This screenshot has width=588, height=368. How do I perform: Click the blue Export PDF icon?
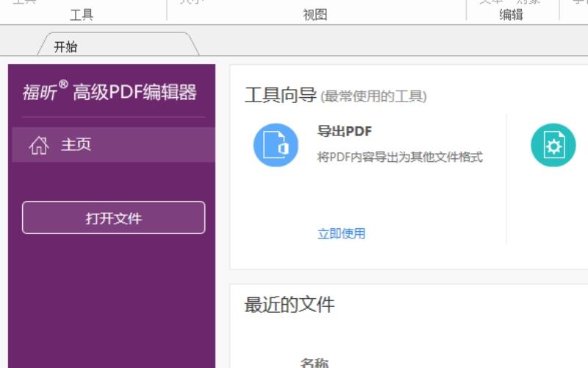click(276, 145)
